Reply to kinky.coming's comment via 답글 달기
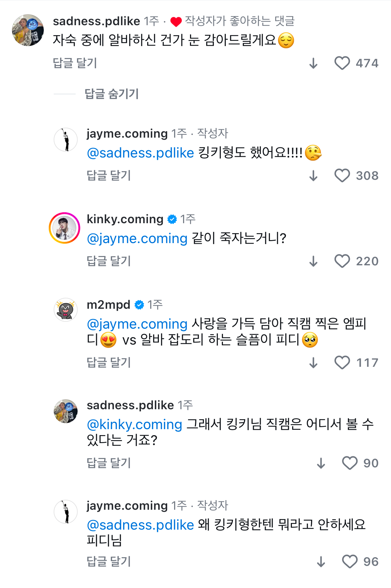391x588 pixels. (109, 261)
